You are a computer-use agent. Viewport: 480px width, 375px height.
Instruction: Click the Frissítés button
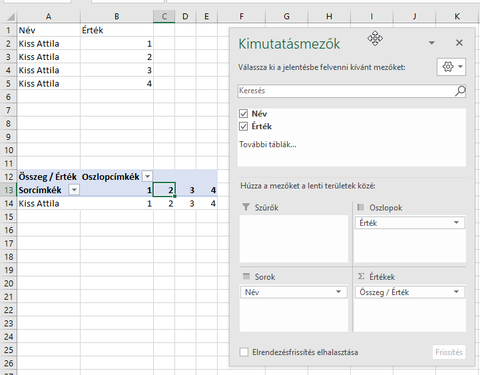[449, 352]
